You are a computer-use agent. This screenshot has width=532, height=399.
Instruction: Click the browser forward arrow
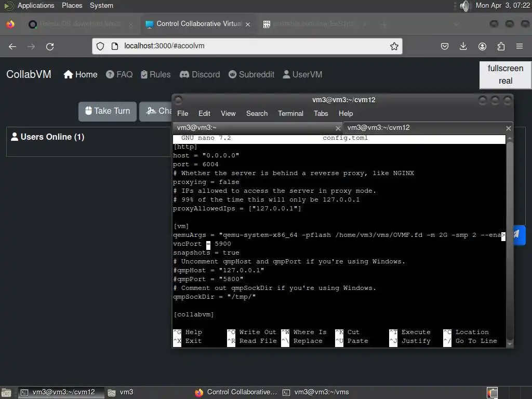[x=31, y=46]
